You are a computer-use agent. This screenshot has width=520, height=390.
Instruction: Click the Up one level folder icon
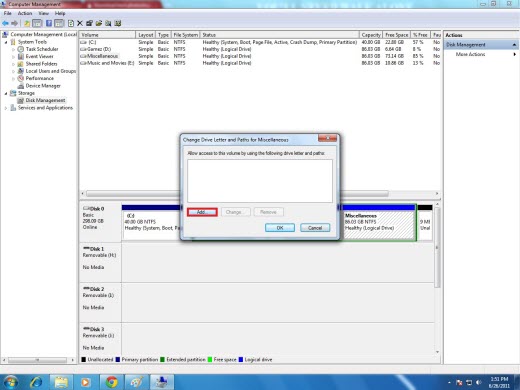coord(27,23)
